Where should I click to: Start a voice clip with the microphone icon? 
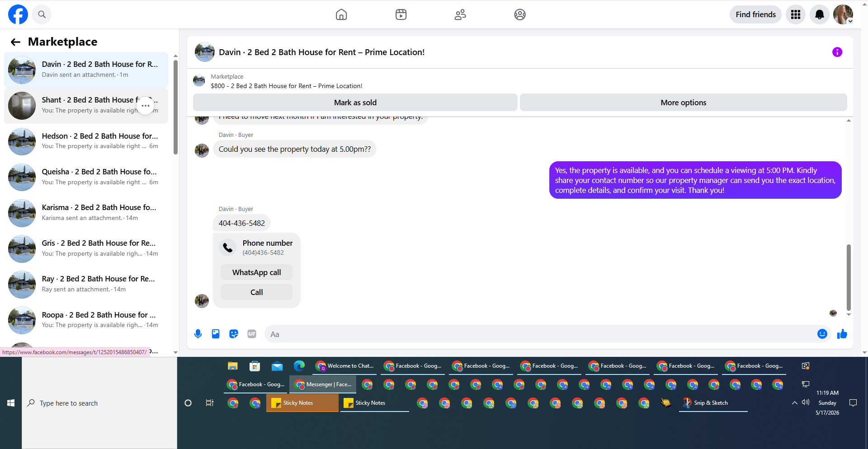198,334
